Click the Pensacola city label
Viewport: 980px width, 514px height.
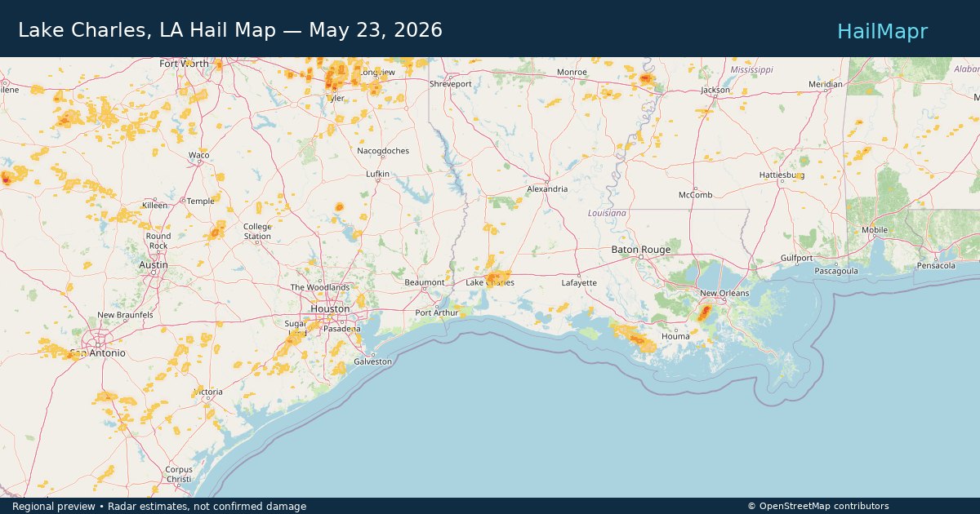point(936,265)
